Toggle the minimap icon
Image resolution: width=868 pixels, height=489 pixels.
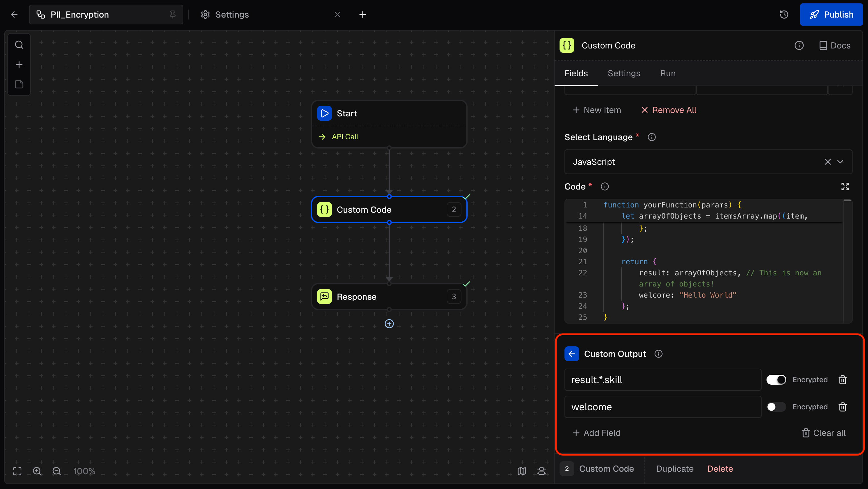point(522,471)
